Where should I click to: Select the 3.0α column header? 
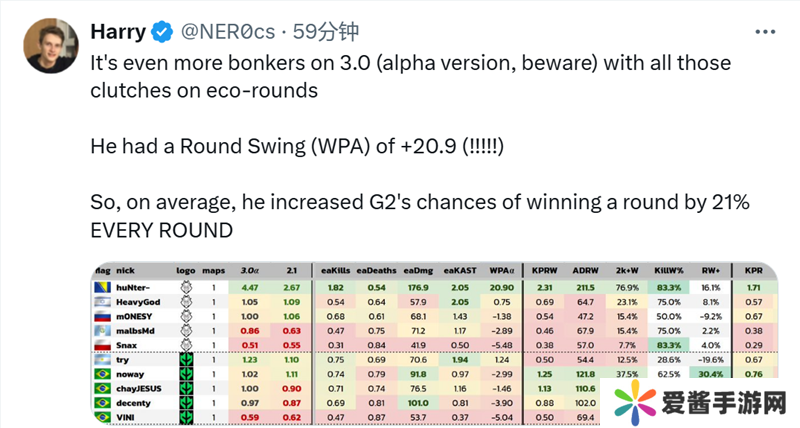point(250,269)
